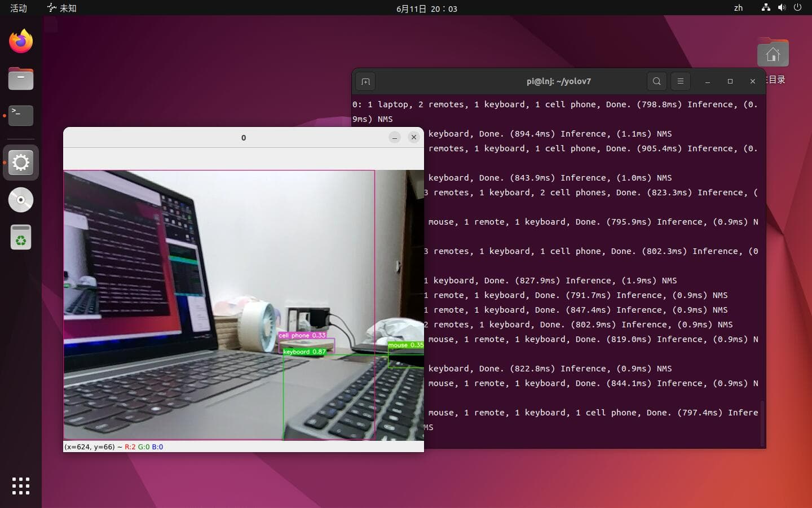Click the new tab icon in terminal

[365, 81]
